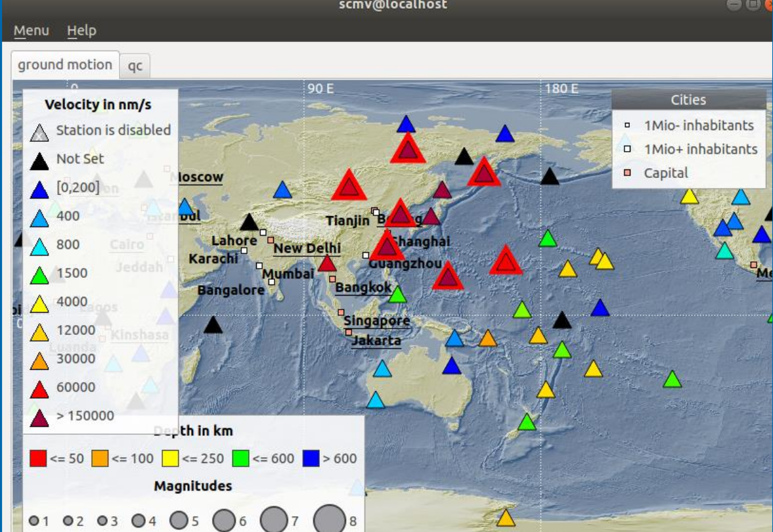Screen dimensions: 773x532
Task: Click the orange station triangle on New Guinea
Action: pyautogui.click(x=487, y=338)
